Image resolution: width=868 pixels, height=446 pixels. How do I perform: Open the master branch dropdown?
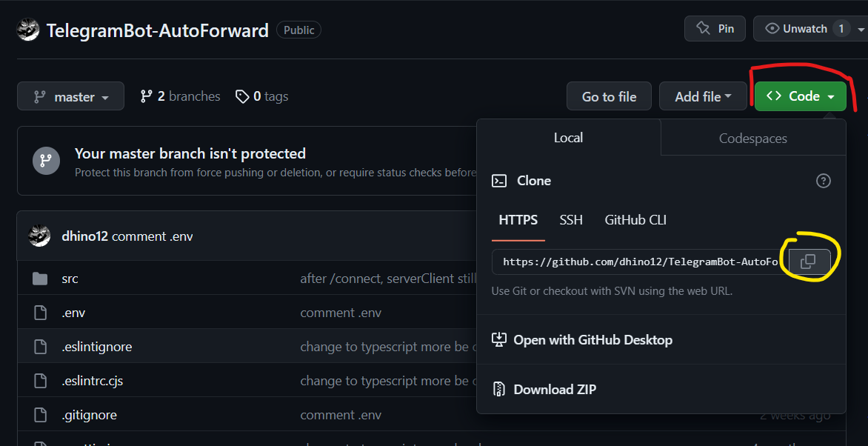point(70,97)
